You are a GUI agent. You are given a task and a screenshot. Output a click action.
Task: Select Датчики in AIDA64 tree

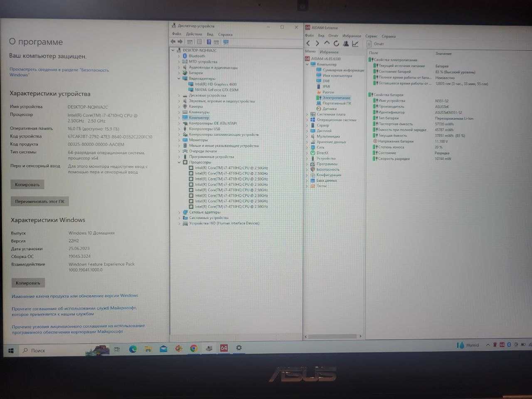point(330,108)
